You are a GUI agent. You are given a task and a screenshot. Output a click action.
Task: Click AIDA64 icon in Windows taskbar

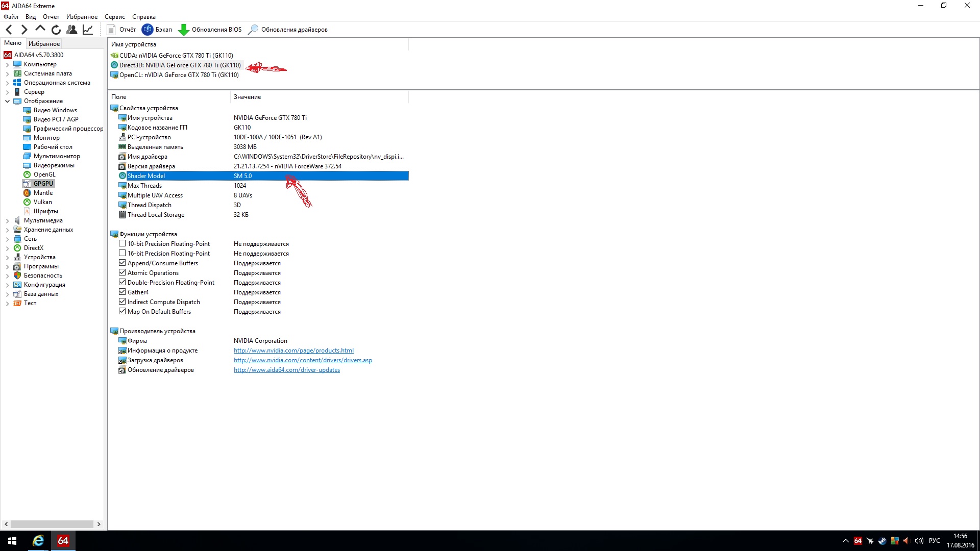click(x=63, y=541)
